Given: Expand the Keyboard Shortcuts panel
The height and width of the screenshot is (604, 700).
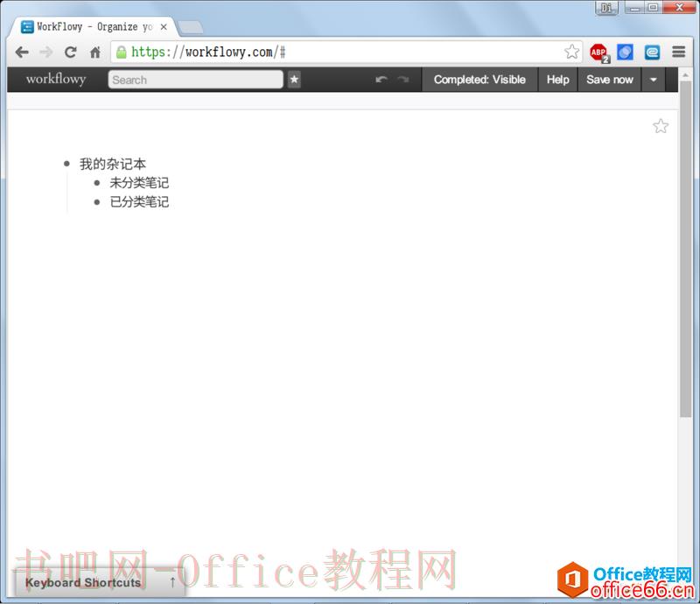Looking at the screenshot, I should coord(100,582).
